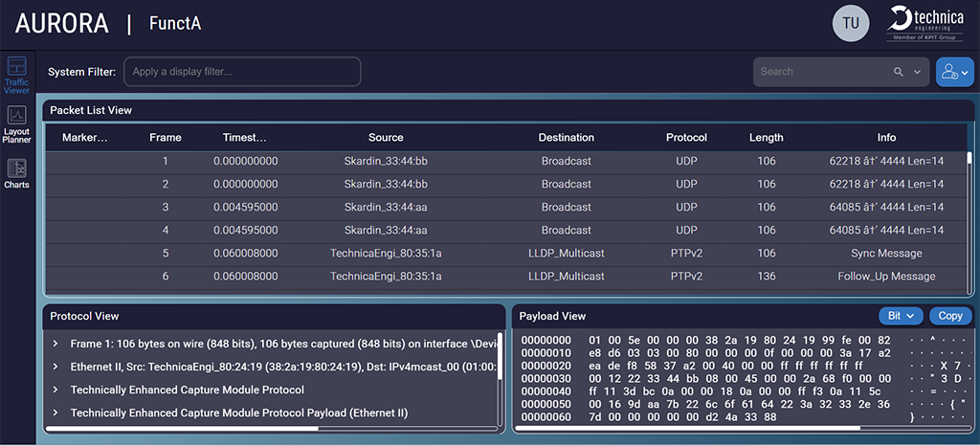Viewport: 980px width, 446px height.
Task: Click the AURORA application title
Action: 62,24
